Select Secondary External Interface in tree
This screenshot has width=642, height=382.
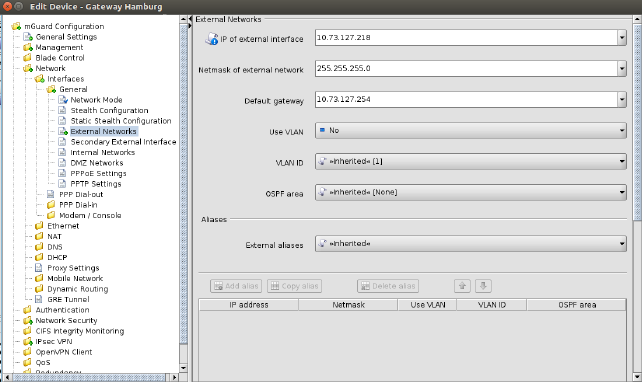pos(123,142)
